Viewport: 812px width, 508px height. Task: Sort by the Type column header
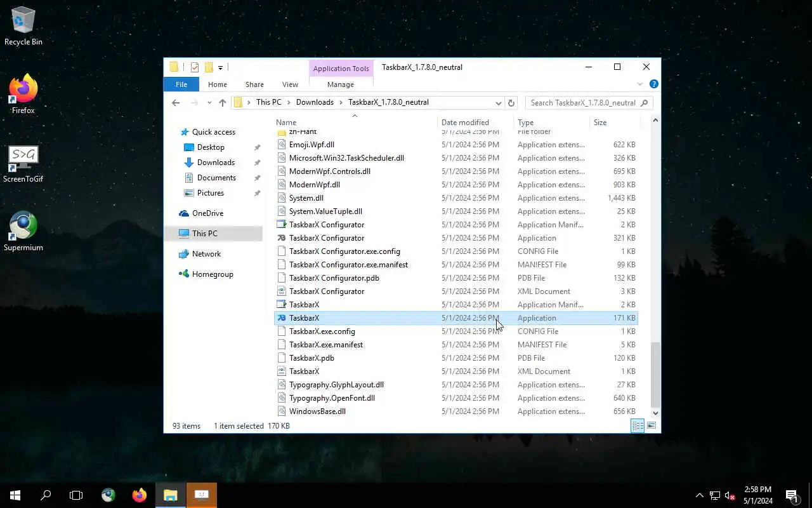(551, 122)
